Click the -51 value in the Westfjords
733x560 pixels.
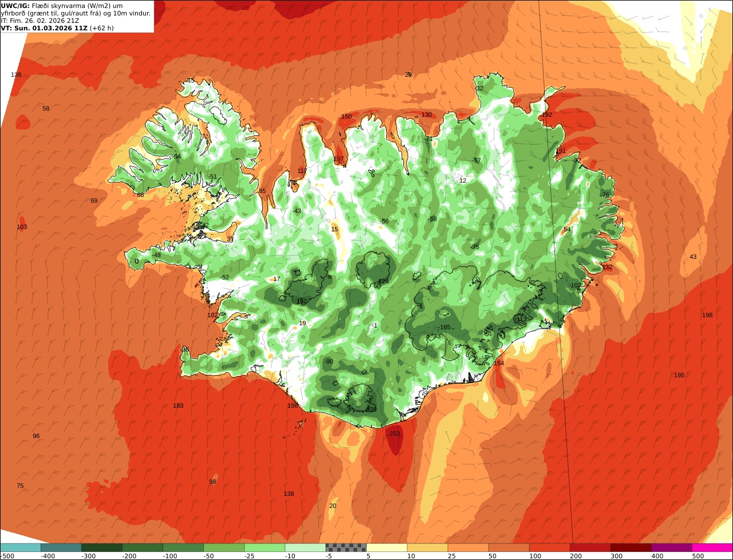coord(212,178)
